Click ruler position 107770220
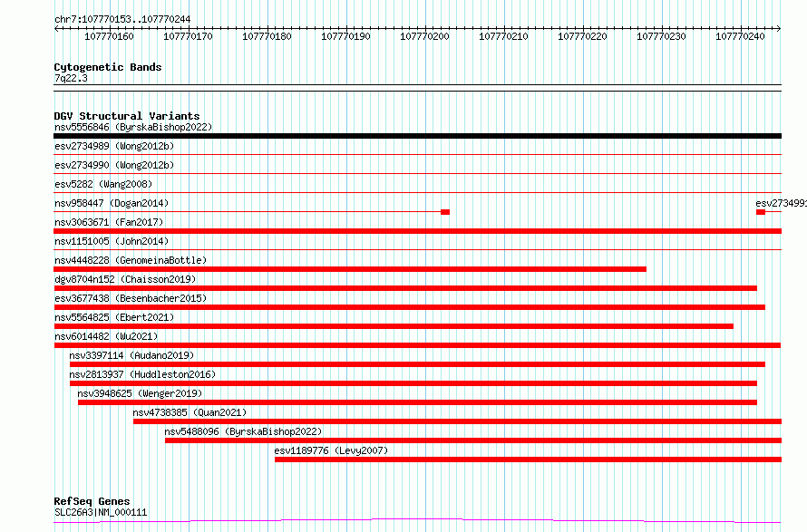Viewport: 807px width, 532px height. (x=583, y=36)
